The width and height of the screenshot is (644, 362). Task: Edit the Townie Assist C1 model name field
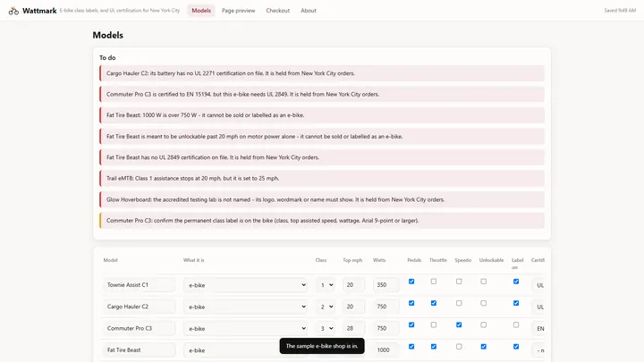[x=139, y=285]
